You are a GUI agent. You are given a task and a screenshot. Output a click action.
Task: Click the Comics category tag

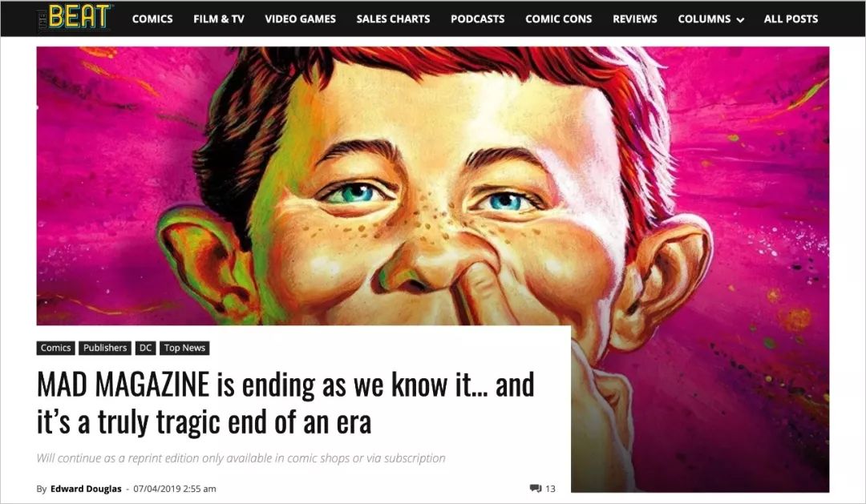pyautogui.click(x=56, y=348)
